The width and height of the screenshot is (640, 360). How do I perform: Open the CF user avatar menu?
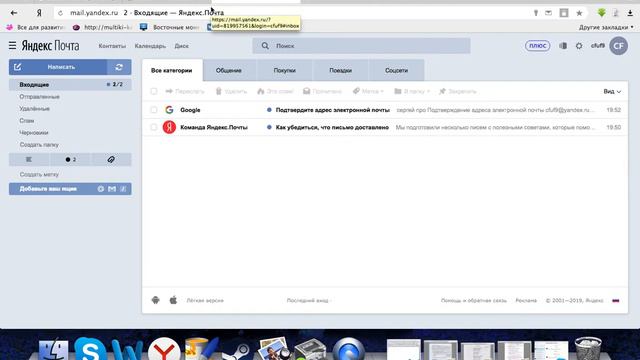[x=618, y=46]
